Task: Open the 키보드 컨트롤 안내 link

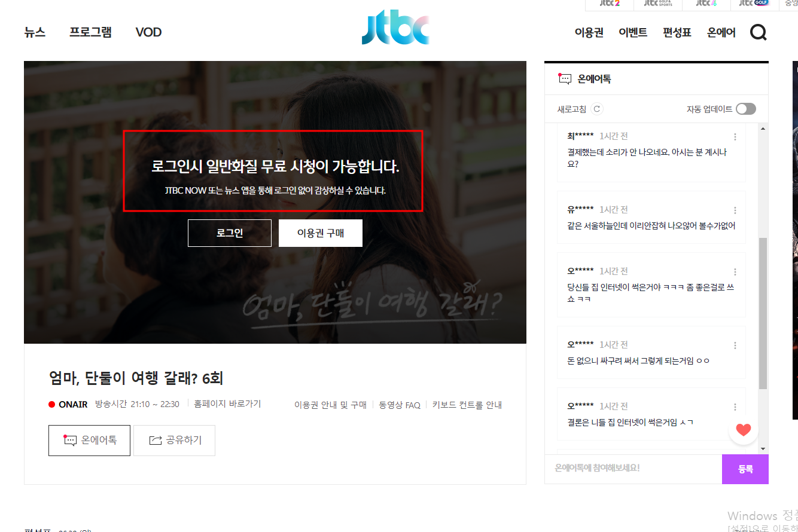Action: pos(467,405)
